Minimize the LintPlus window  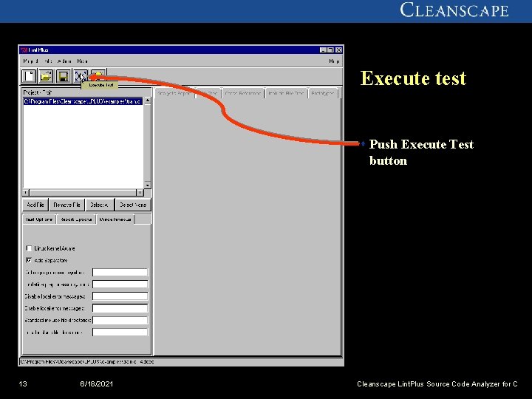click(x=324, y=50)
